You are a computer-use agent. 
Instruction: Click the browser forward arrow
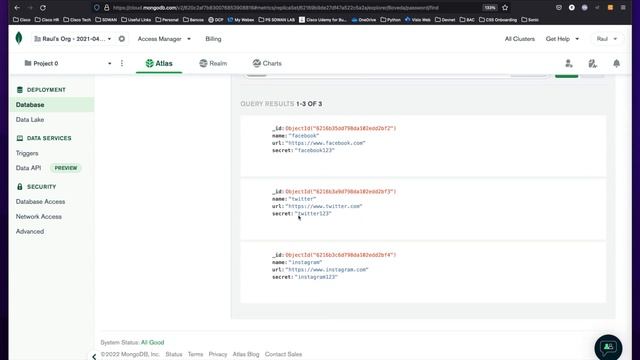(30, 8)
